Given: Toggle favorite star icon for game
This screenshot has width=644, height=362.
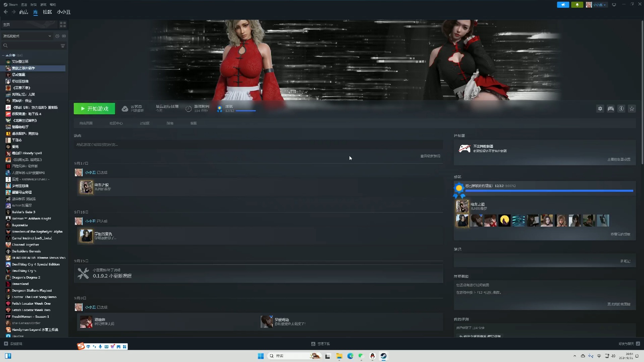Looking at the screenshot, I should pyautogui.click(x=632, y=109).
